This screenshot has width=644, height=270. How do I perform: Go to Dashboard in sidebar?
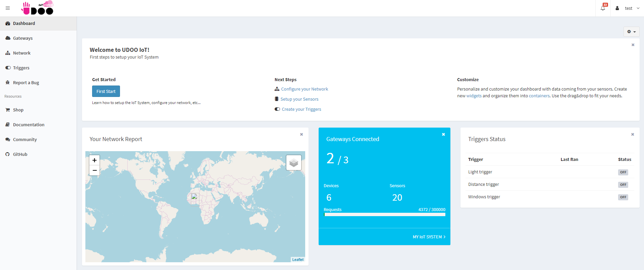coord(38,23)
